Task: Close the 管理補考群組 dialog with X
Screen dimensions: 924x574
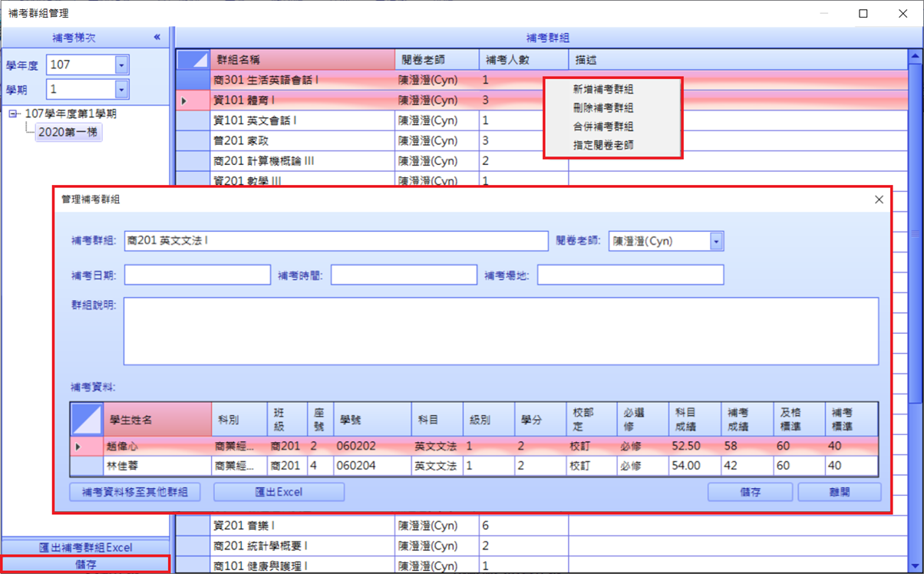Action: pos(879,200)
